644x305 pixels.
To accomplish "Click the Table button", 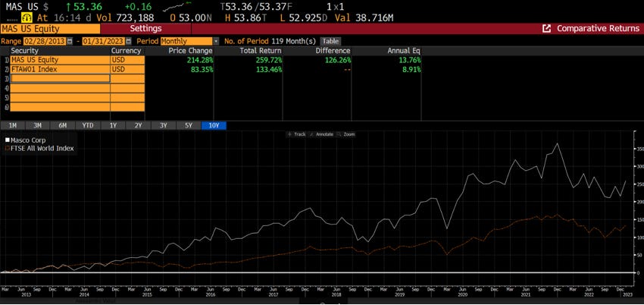I will (x=330, y=41).
